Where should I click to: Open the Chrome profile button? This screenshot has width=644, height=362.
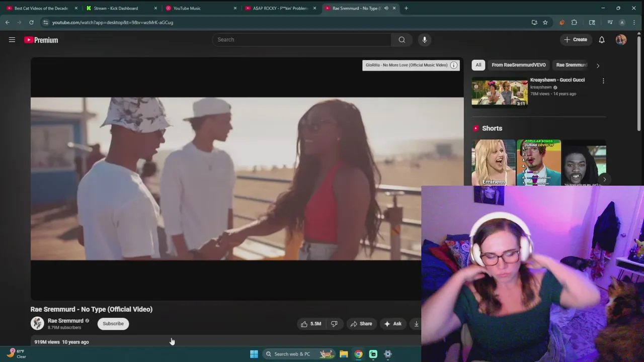click(622, 22)
